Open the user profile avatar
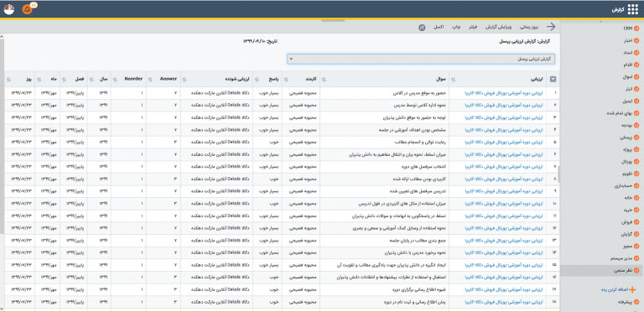The image size is (644, 312). pyautogui.click(x=9, y=9)
